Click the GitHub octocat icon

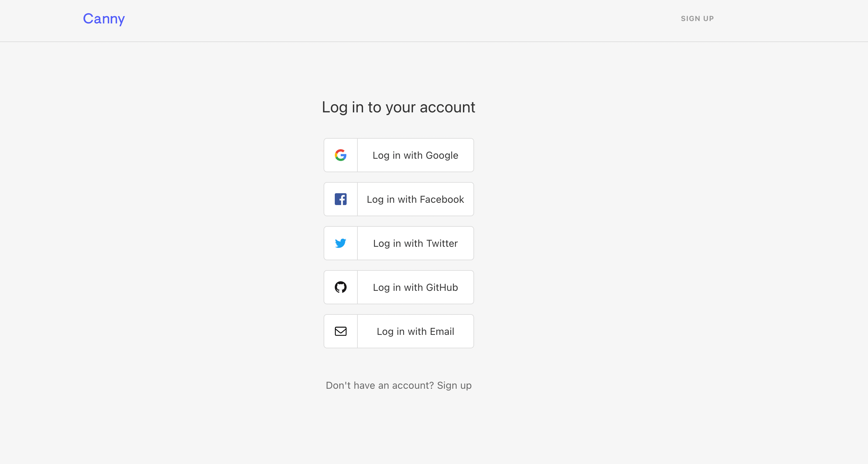(x=340, y=287)
